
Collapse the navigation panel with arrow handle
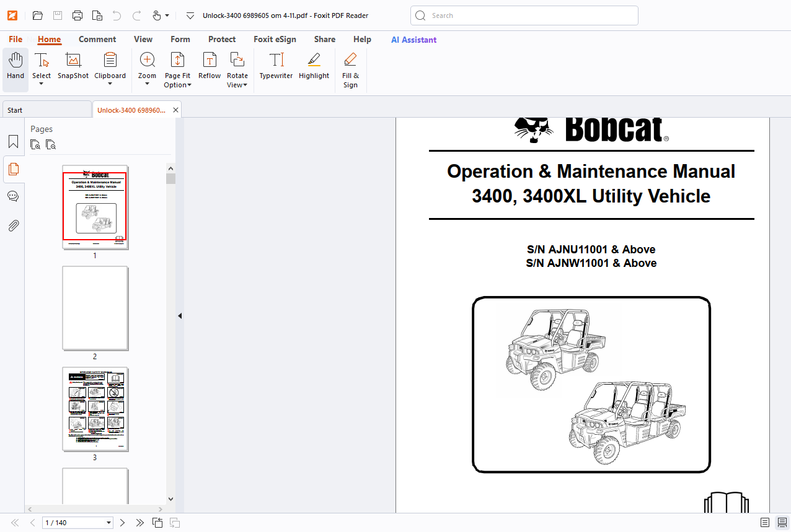pos(180,316)
